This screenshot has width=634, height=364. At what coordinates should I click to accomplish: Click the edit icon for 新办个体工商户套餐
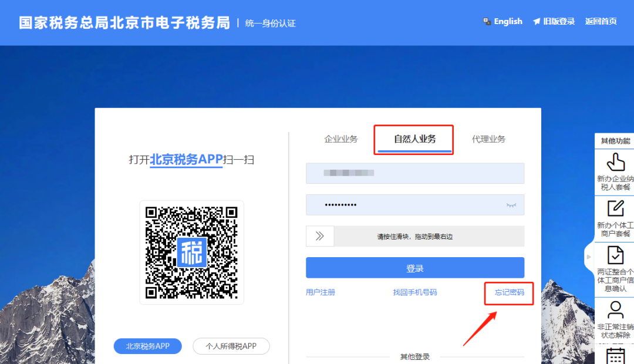(x=615, y=208)
